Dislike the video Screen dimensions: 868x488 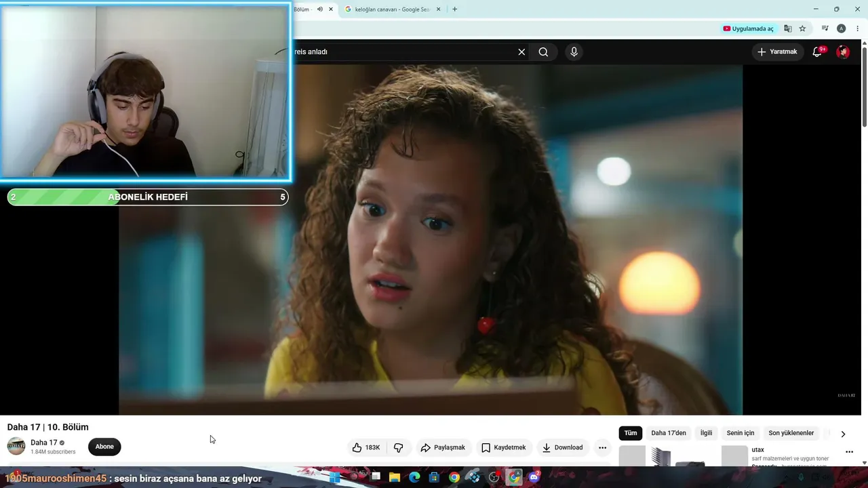398,447
